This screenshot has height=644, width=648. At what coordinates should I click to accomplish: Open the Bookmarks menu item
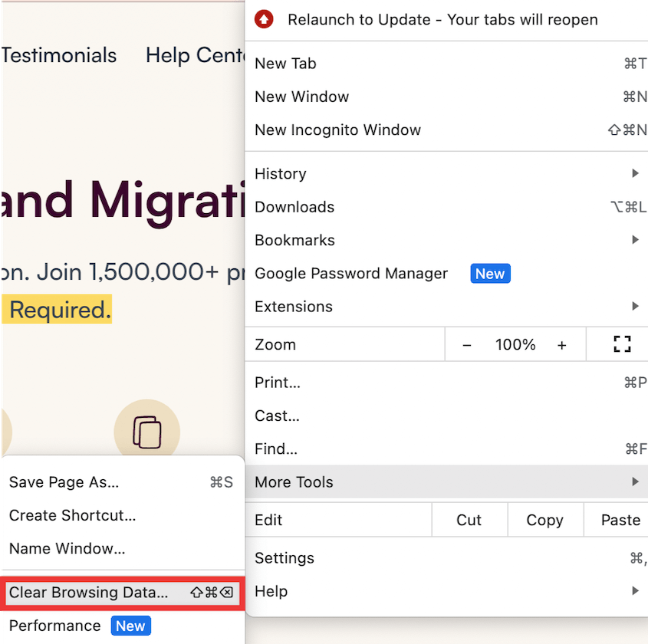click(446, 241)
